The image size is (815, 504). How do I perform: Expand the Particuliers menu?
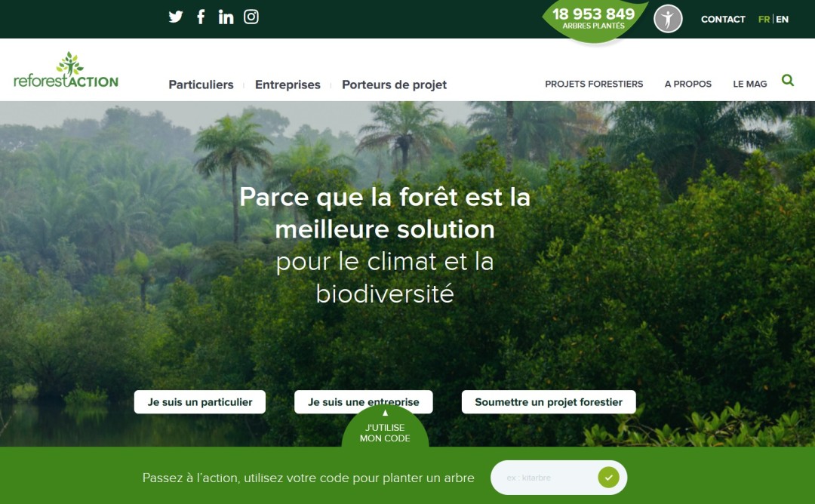[201, 85]
